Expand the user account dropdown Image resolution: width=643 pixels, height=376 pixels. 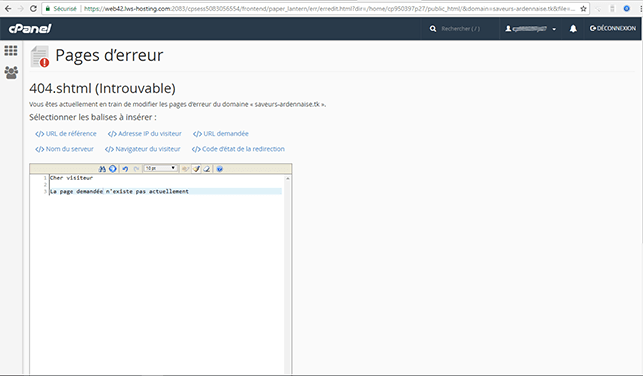coord(531,29)
